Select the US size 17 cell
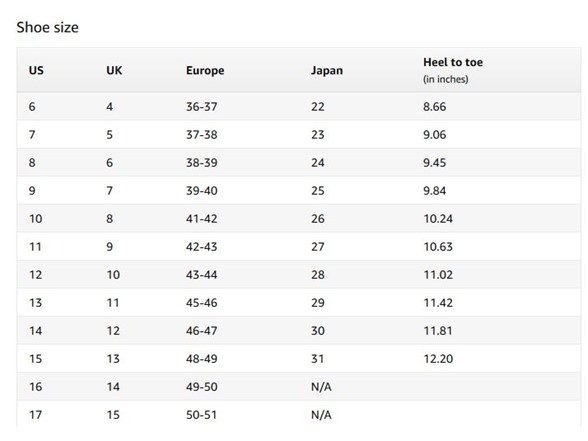This screenshot has height=441, width=588. [x=36, y=415]
